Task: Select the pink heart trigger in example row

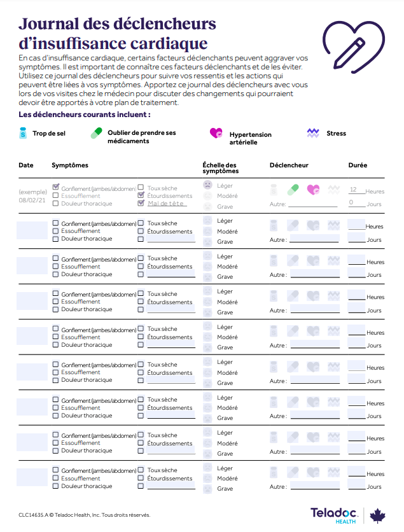Action: click(313, 189)
